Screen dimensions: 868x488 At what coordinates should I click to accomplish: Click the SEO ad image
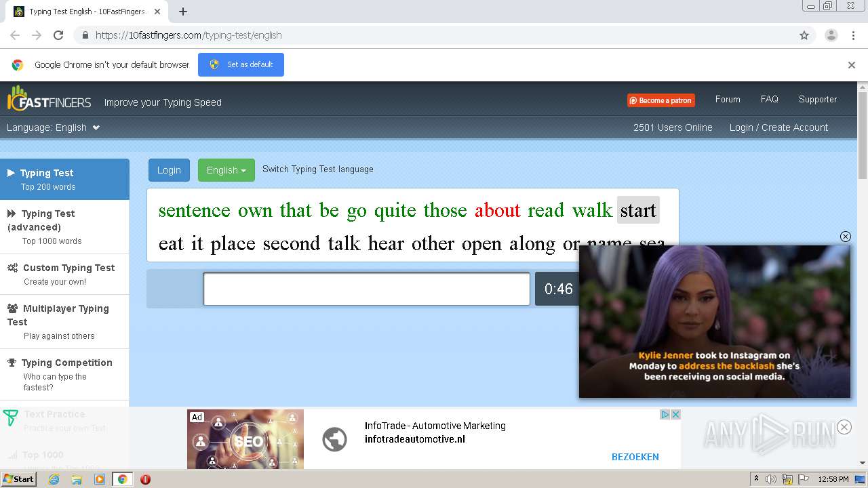point(245,439)
